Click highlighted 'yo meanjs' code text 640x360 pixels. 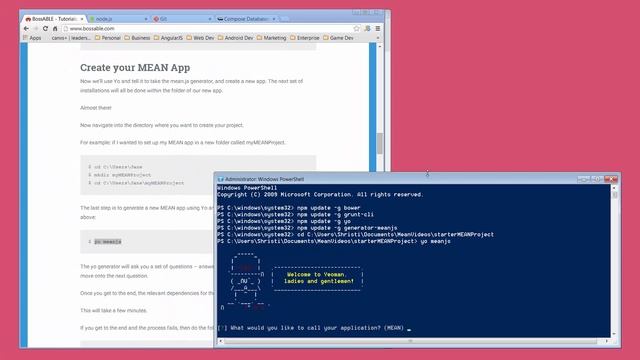[x=108, y=242]
